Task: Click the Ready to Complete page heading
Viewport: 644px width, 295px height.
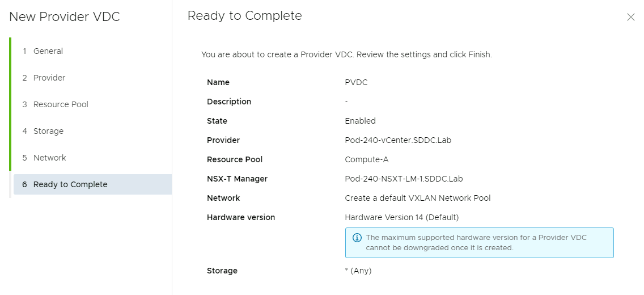Action: click(244, 16)
